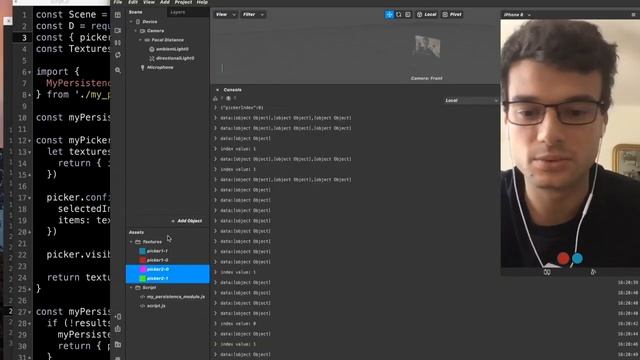
Task: Click the 'Camera: Front' label in viewport
Action: click(427, 78)
